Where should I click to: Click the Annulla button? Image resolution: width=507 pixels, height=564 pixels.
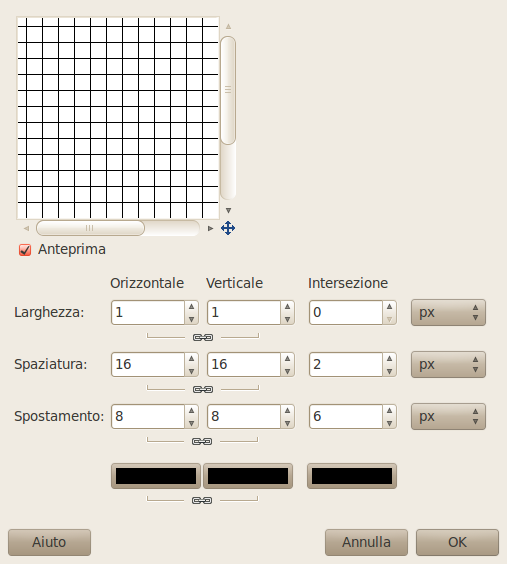366,542
